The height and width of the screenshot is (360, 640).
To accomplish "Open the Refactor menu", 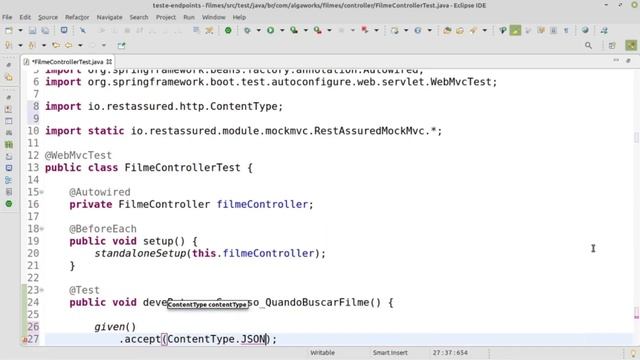I will tap(77, 17).
